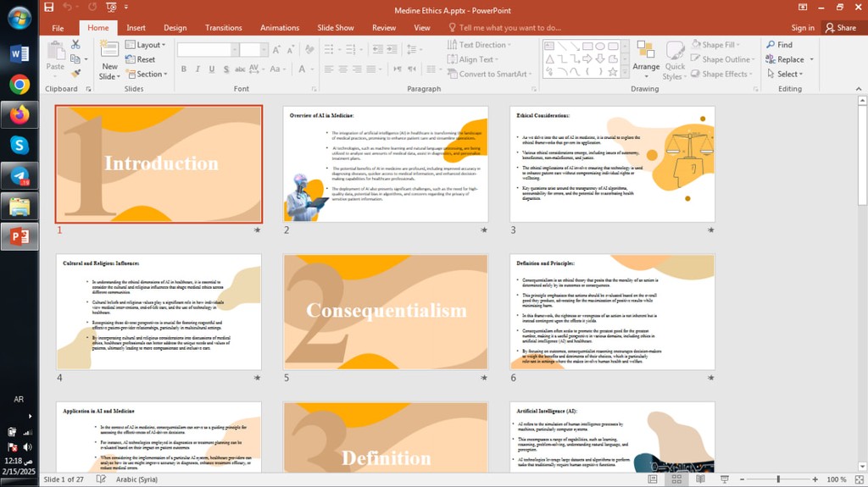Click the Share button

841,28
